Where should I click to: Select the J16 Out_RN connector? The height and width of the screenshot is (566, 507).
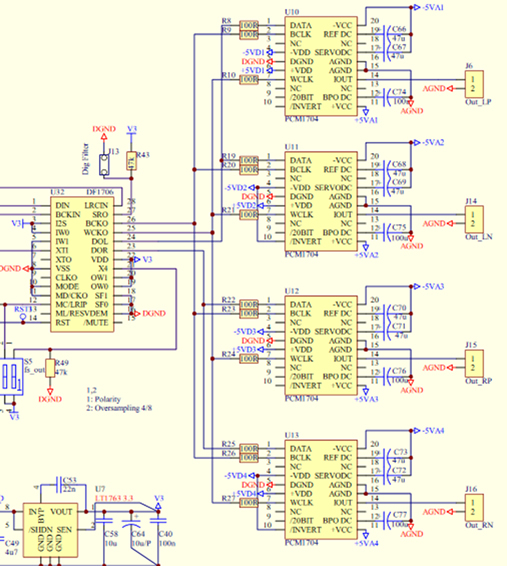click(474, 507)
